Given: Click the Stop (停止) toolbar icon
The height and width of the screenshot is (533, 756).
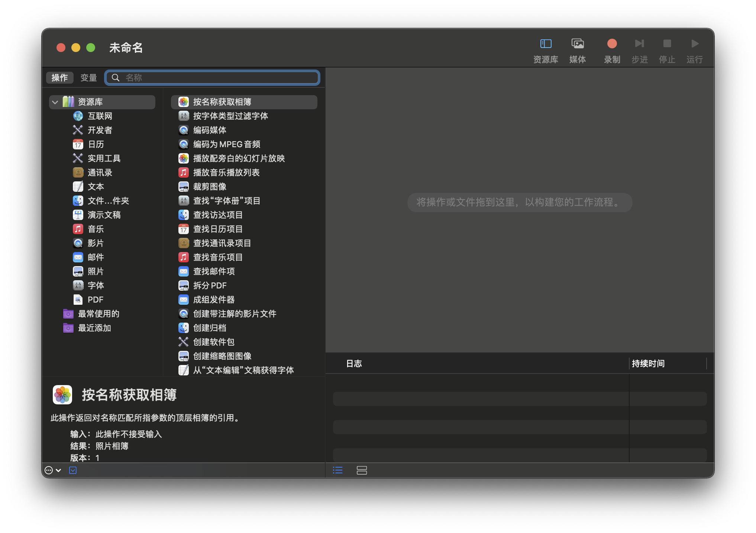Looking at the screenshot, I should [x=667, y=44].
